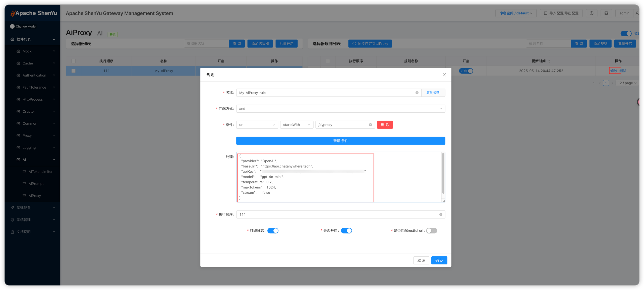644x290 pixels.
Task: Sort rules by 更新时间 column
Action: 549,61
